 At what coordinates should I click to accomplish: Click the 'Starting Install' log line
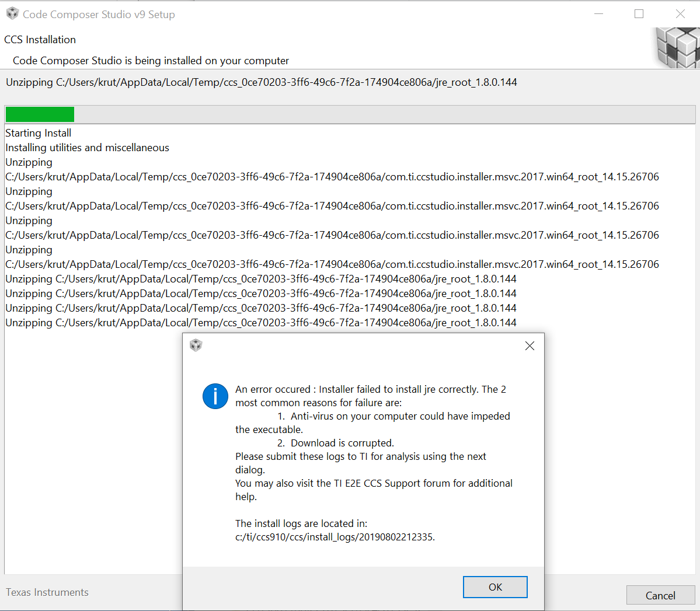(x=39, y=133)
